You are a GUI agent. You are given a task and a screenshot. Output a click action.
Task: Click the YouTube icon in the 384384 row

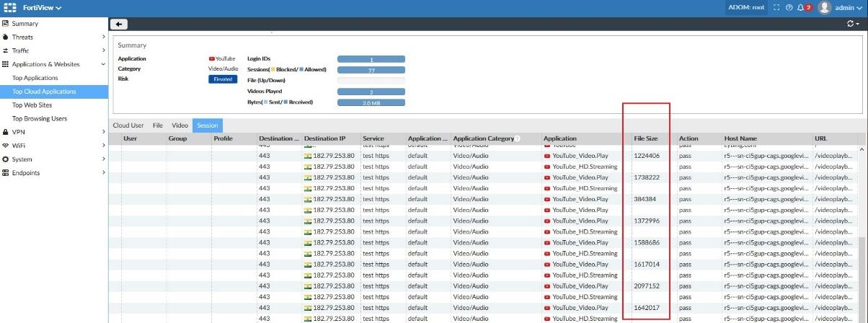point(547,199)
